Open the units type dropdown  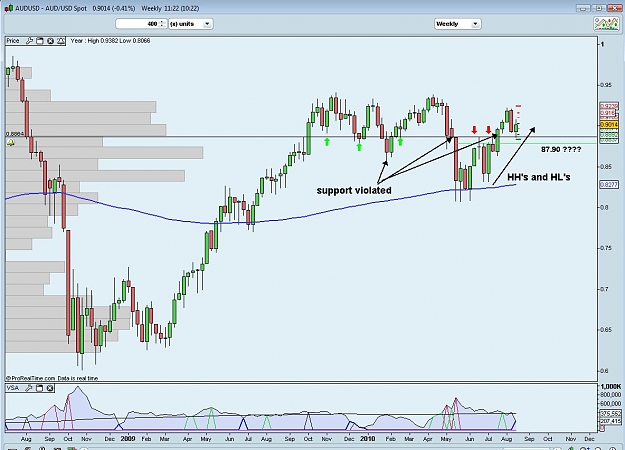point(191,24)
